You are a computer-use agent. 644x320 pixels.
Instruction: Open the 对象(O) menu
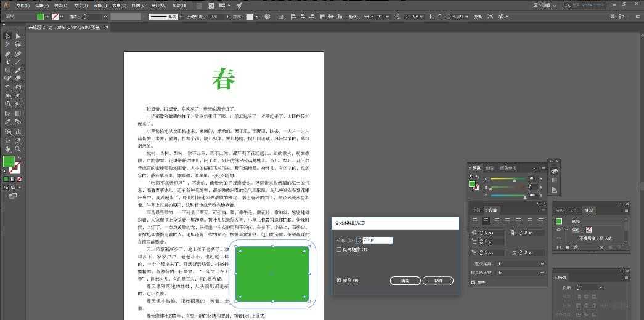tap(62, 6)
